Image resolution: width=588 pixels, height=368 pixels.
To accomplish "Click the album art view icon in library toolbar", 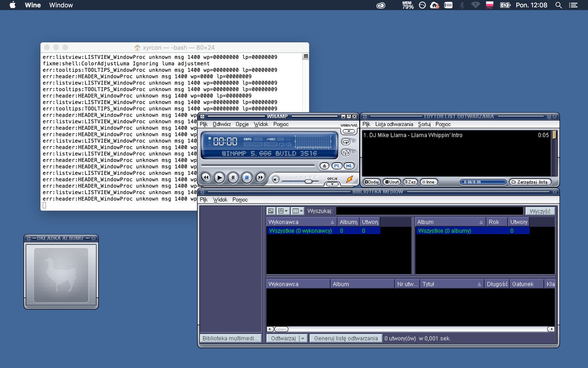I will [x=271, y=211].
